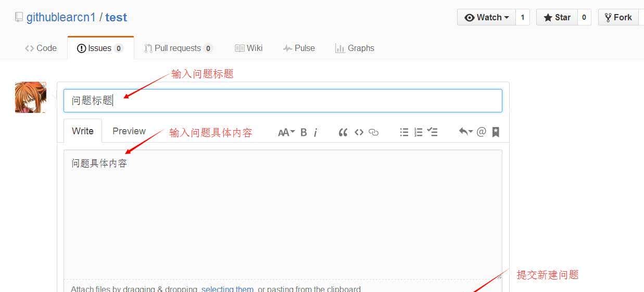Add a task list with checkmarks icon
The image size is (644, 292).
coord(432,132)
